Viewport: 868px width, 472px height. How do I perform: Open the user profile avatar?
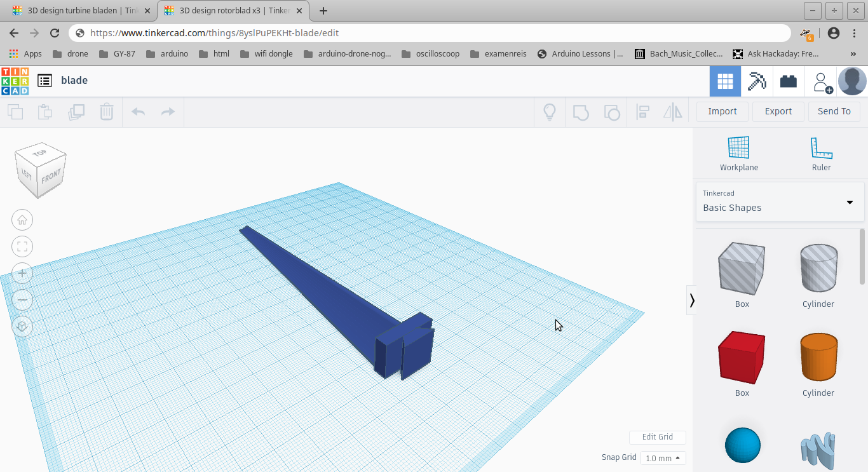tap(852, 81)
